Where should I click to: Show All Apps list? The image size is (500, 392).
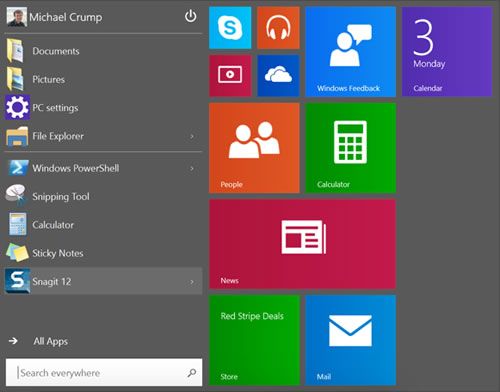(50, 341)
